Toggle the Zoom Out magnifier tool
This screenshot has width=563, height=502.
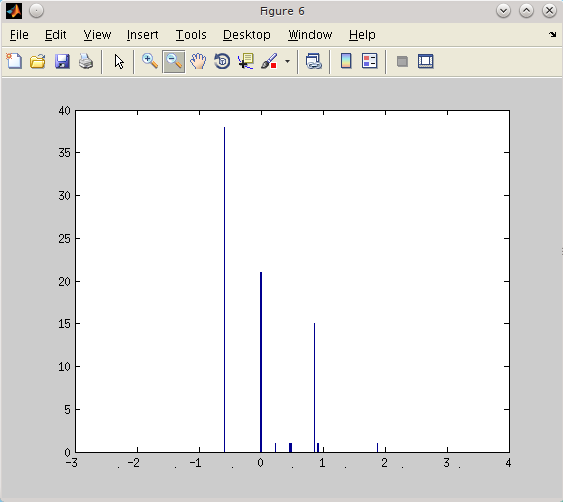pyautogui.click(x=174, y=61)
